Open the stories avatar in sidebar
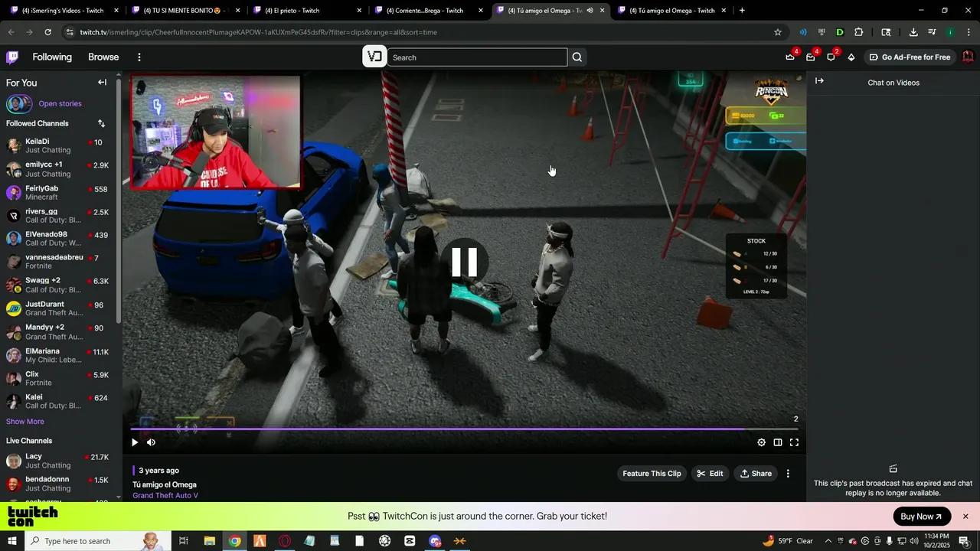 click(x=18, y=104)
